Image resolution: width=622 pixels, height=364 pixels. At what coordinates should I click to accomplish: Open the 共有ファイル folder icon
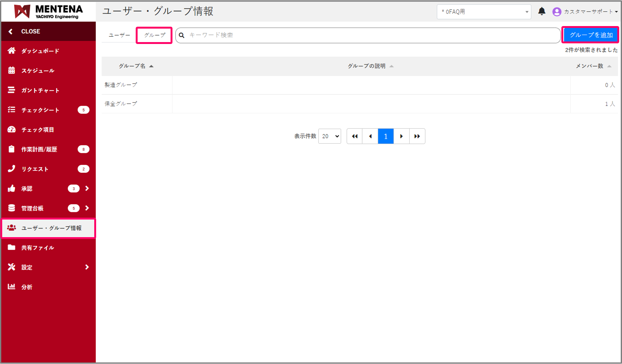tap(12, 247)
